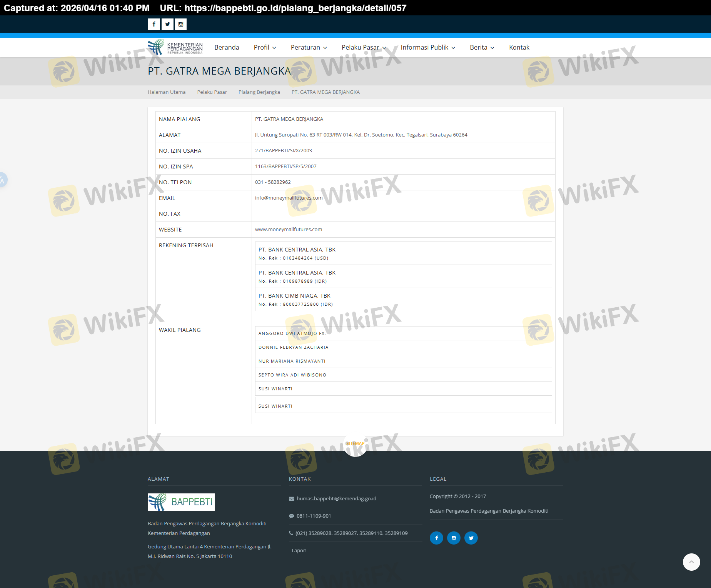This screenshot has width=711, height=588.
Task: Click the (021) 35289028 office phone numbers
Action: [x=352, y=533]
